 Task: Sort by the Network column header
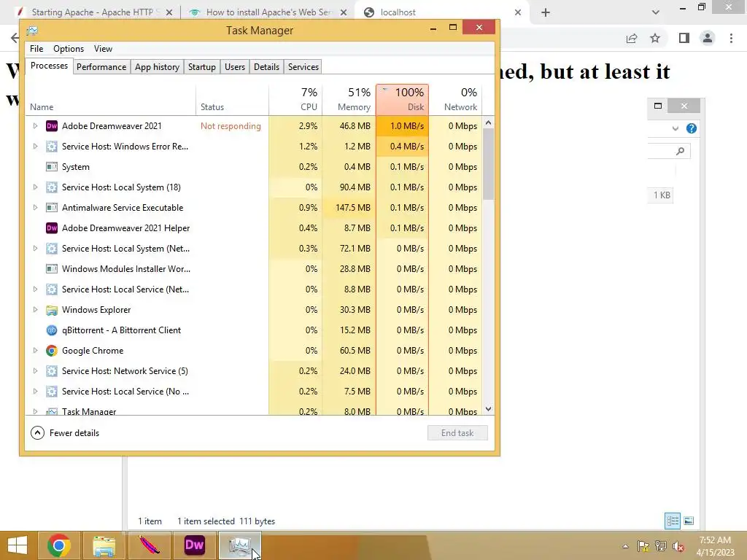click(x=455, y=99)
